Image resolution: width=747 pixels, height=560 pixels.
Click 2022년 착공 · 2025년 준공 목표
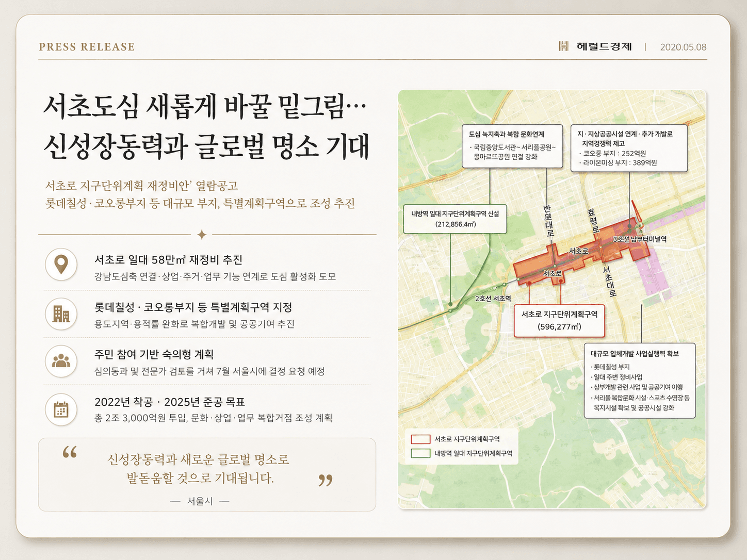coord(170,402)
